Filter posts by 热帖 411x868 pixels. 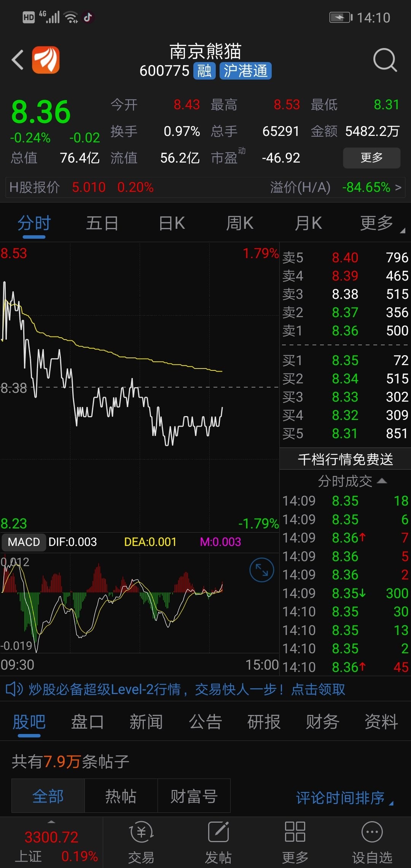coord(121,796)
